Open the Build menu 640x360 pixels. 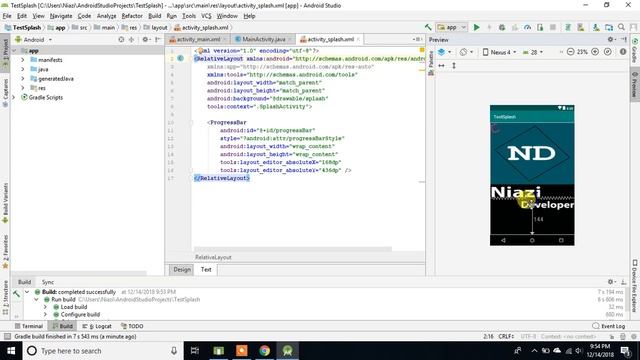coord(154,16)
